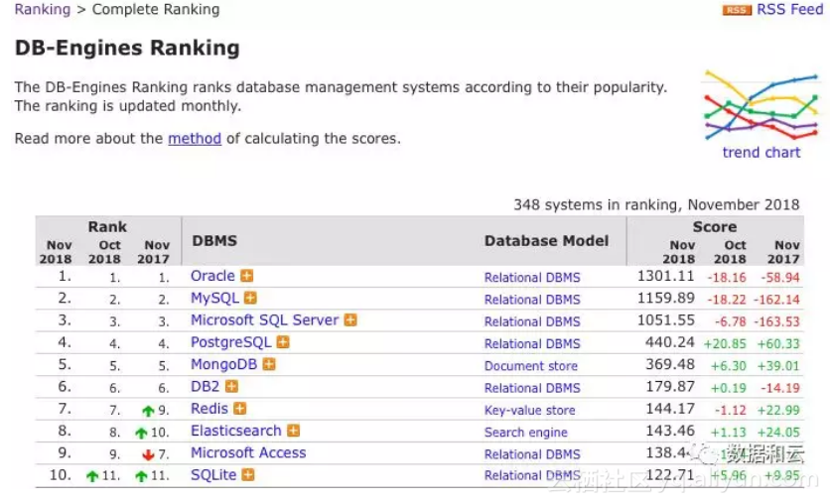Click plus icon next to PostgreSQL
The width and height of the screenshot is (830, 504).
(x=283, y=342)
